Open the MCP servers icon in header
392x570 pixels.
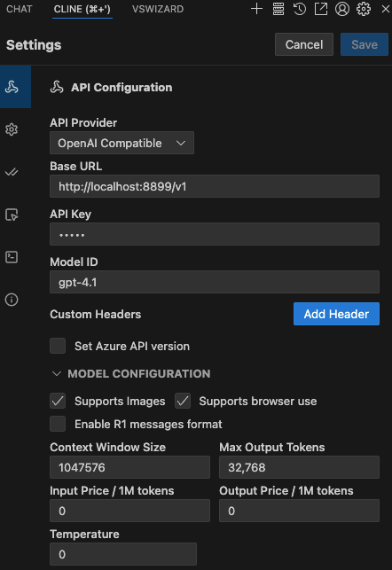(278, 9)
